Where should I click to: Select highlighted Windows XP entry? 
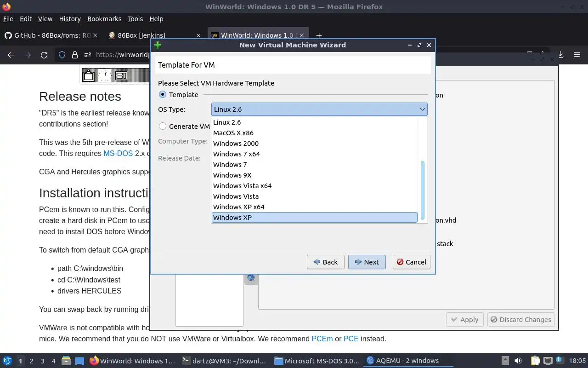(314, 218)
